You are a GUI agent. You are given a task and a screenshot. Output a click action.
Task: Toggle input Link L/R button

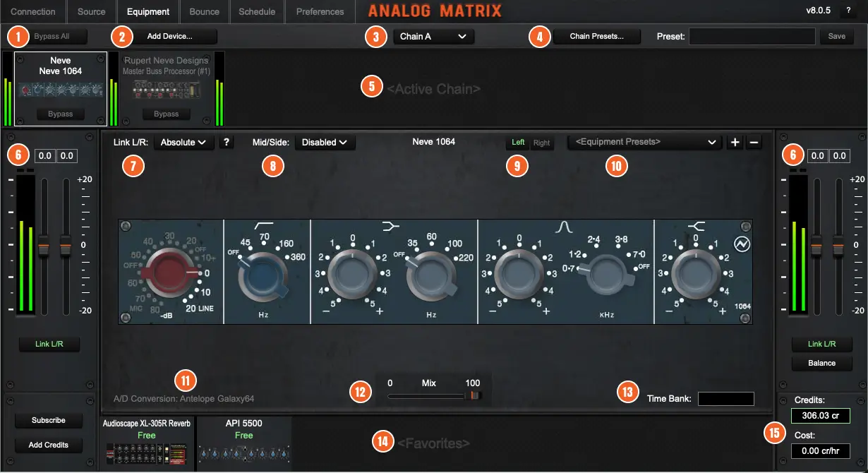tap(49, 345)
